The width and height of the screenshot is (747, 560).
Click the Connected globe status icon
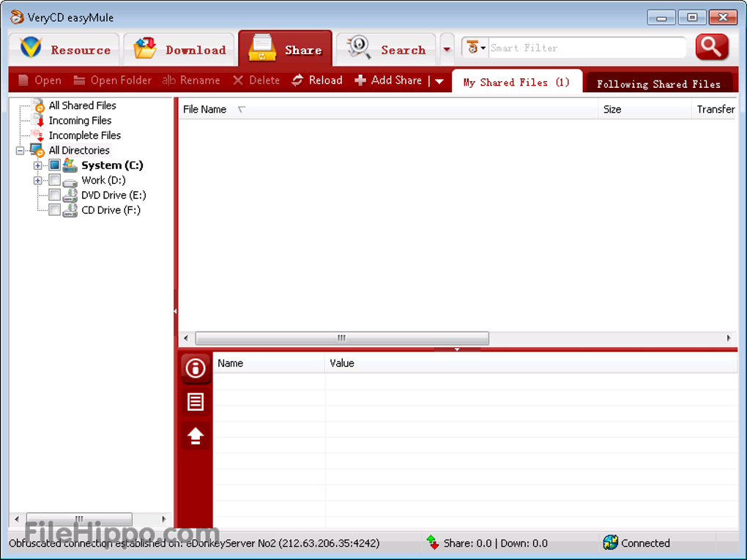(x=610, y=542)
